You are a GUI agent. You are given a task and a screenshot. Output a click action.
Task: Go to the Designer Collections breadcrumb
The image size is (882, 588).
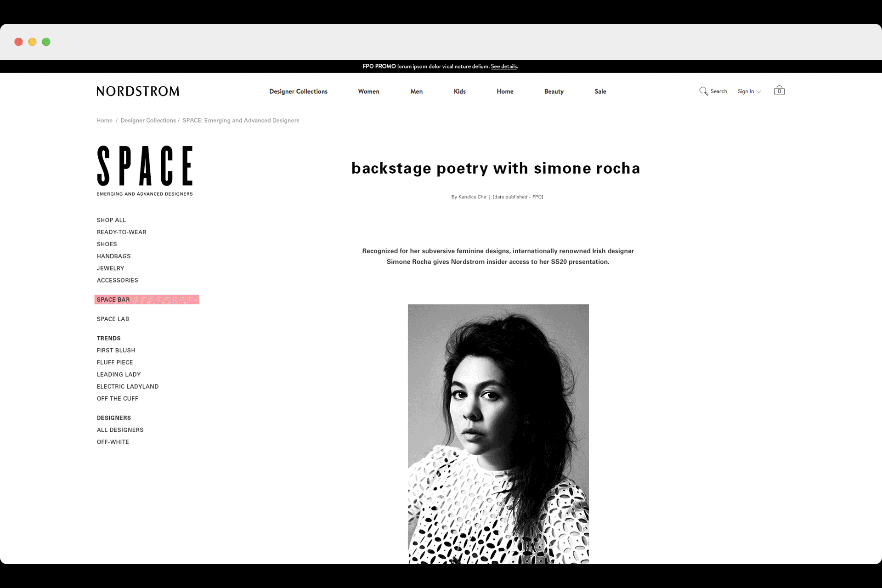[x=148, y=120]
